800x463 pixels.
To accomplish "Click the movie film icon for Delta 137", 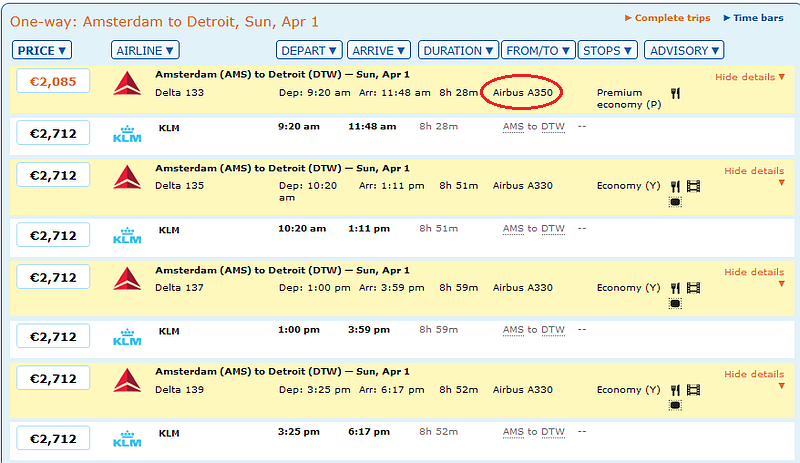I will [693, 288].
